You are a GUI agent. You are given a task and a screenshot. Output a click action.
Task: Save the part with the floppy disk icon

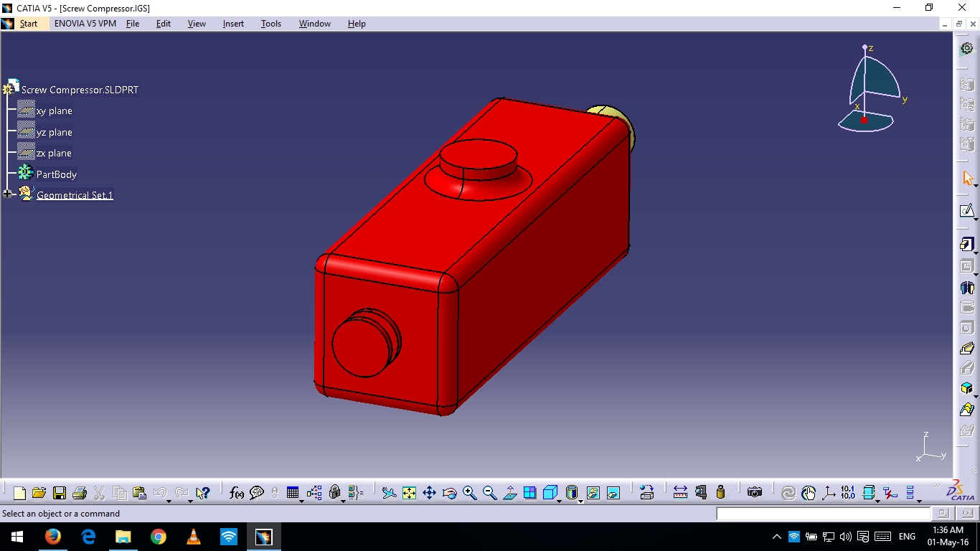(x=60, y=493)
